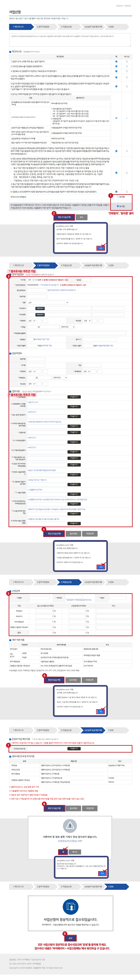
Task: Select 예 for checklist item 3
Action: [x=116, y=71]
